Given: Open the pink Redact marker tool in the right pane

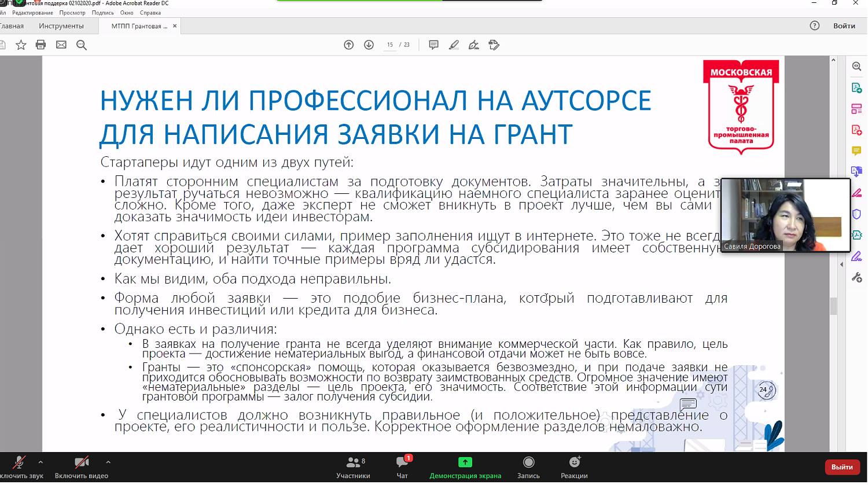Looking at the screenshot, I should click(x=856, y=193).
